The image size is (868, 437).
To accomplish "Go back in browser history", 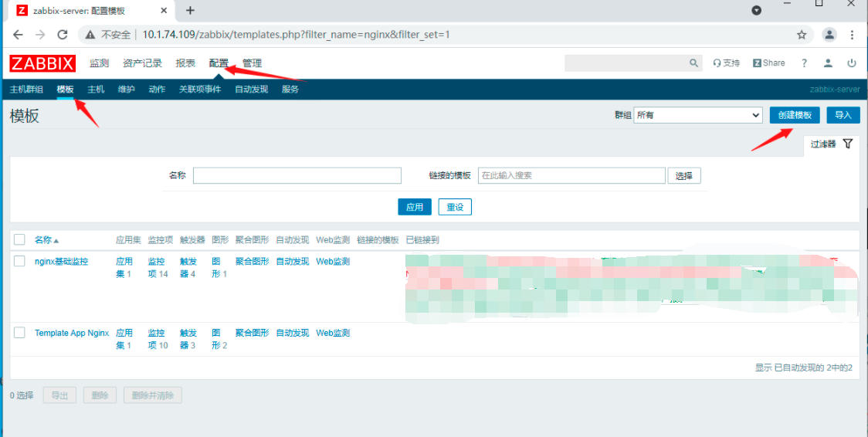I will (19, 35).
